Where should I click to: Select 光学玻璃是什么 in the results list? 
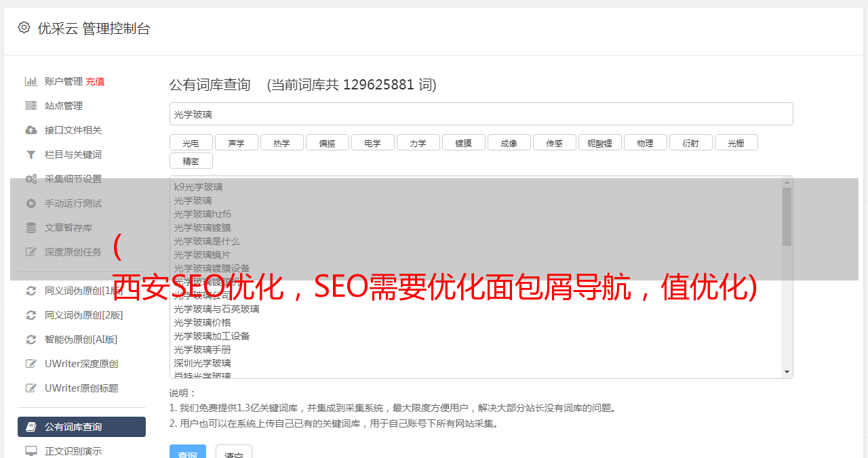click(x=207, y=241)
